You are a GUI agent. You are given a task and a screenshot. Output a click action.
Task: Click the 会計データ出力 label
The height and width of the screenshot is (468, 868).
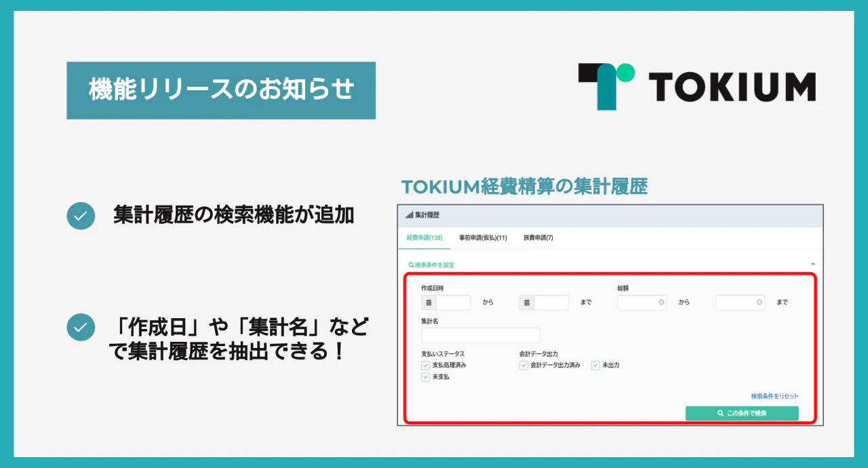[x=538, y=354]
